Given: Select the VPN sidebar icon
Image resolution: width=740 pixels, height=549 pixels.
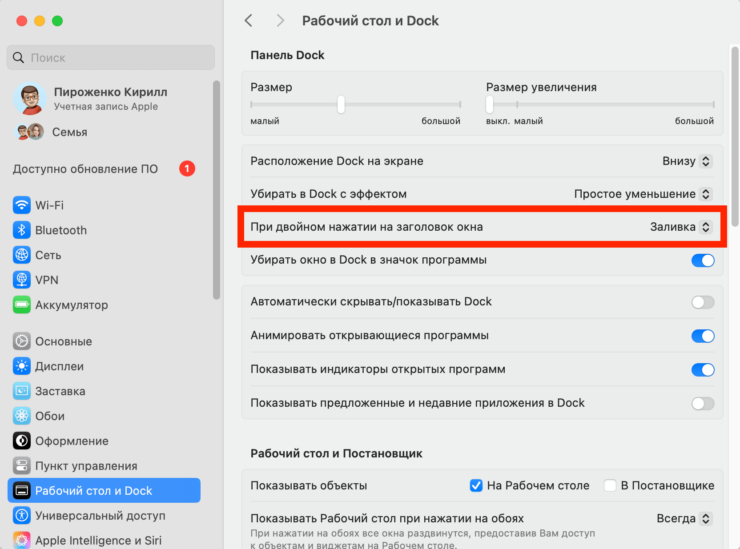Looking at the screenshot, I should tap(21, 280).
